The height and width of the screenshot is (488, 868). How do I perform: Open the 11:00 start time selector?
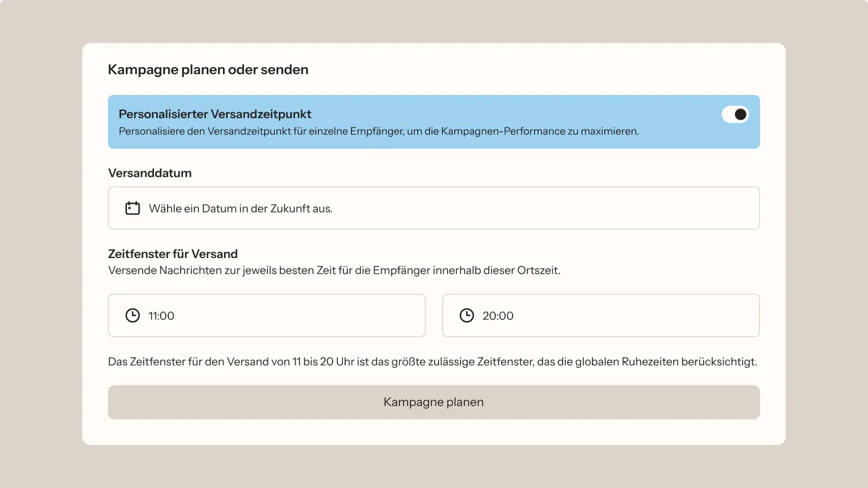[266, 315]
